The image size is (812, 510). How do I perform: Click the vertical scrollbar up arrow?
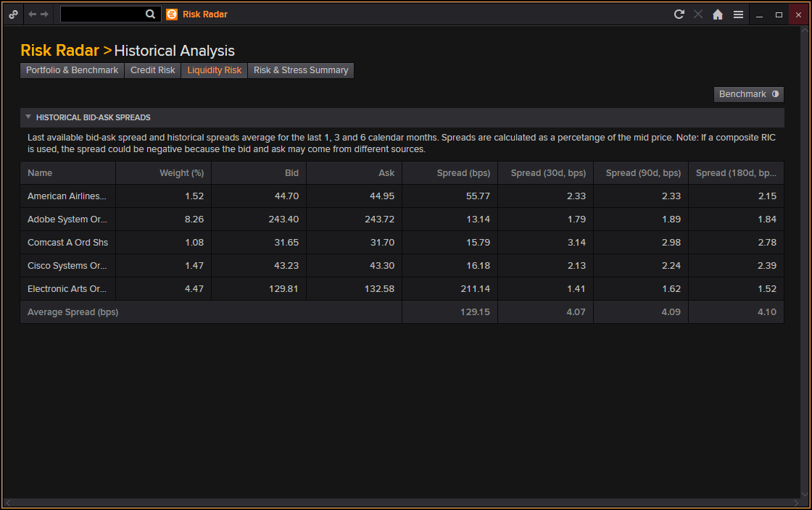[x=805, y=30]
